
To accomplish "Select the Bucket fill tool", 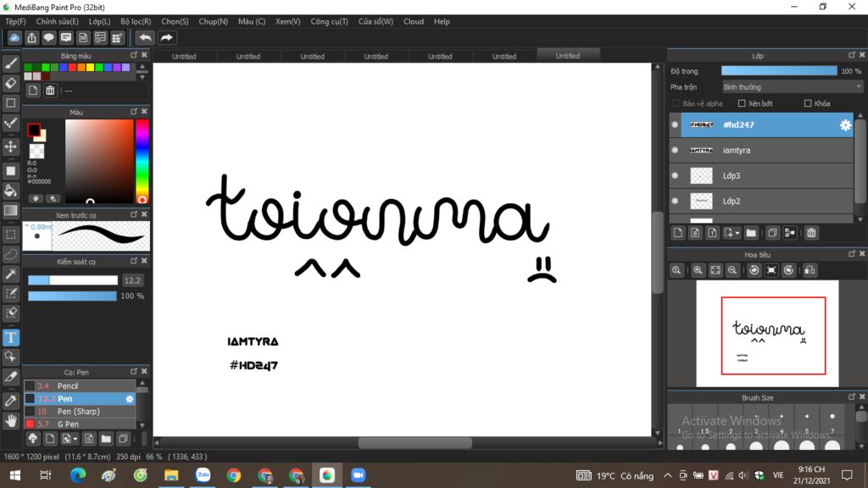I will [10, 191].
